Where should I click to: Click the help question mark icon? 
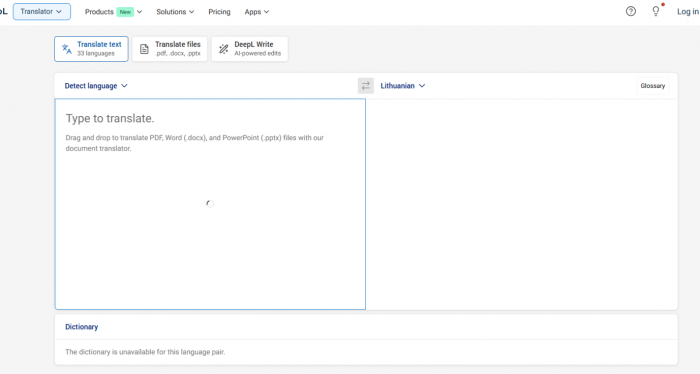pyautogui.click(x=630, y=12)
